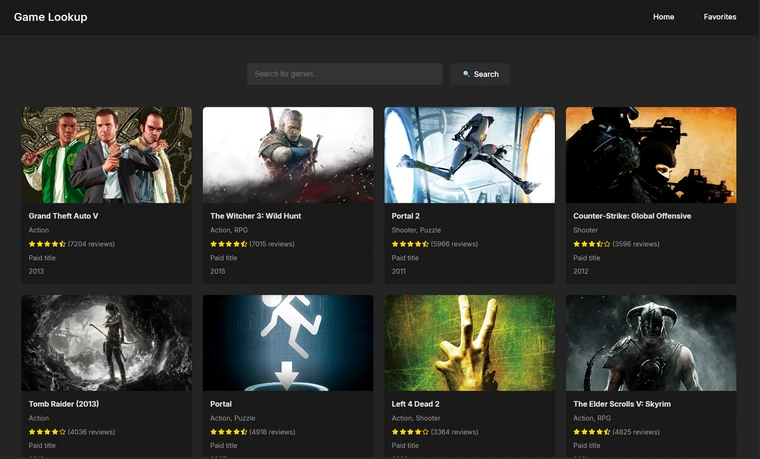The height and width of the screenshot is (459, 760).
Task: Click the Counter-Strike: Global Offensive title text
Action: click(x=632, y=216)
